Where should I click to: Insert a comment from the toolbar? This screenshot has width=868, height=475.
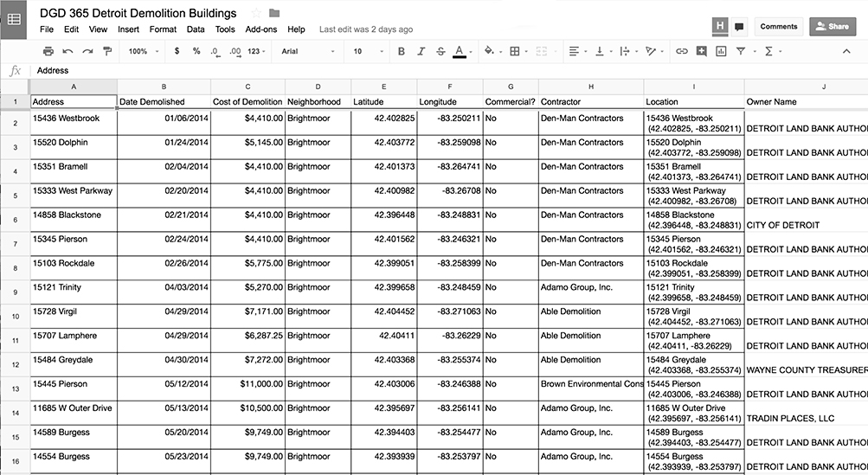click(701, 51)
